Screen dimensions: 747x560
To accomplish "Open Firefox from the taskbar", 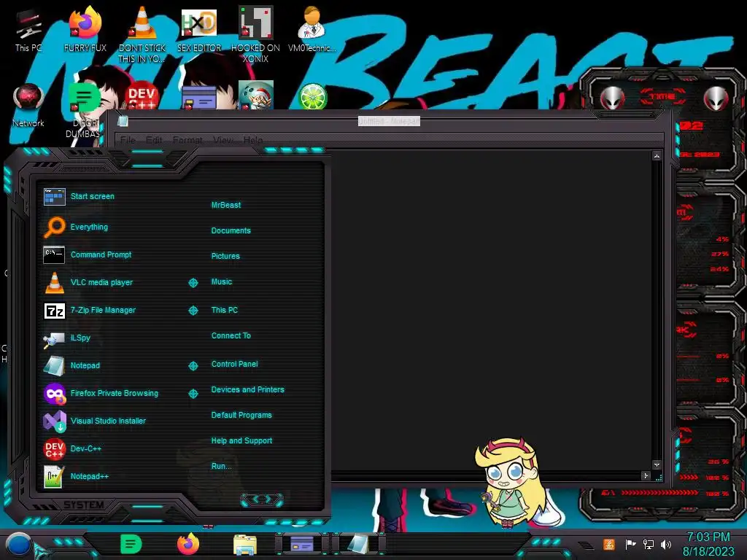I will coord(188,544).
